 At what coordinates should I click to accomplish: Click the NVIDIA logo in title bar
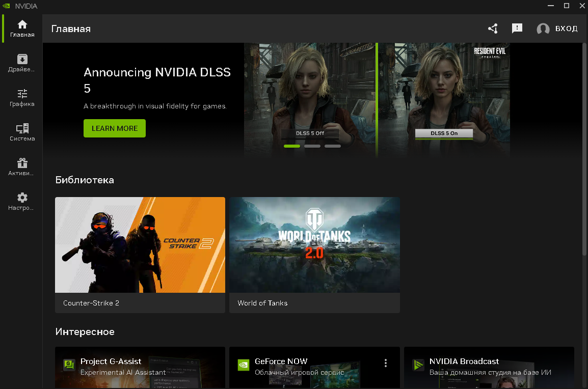click(7, 6)
